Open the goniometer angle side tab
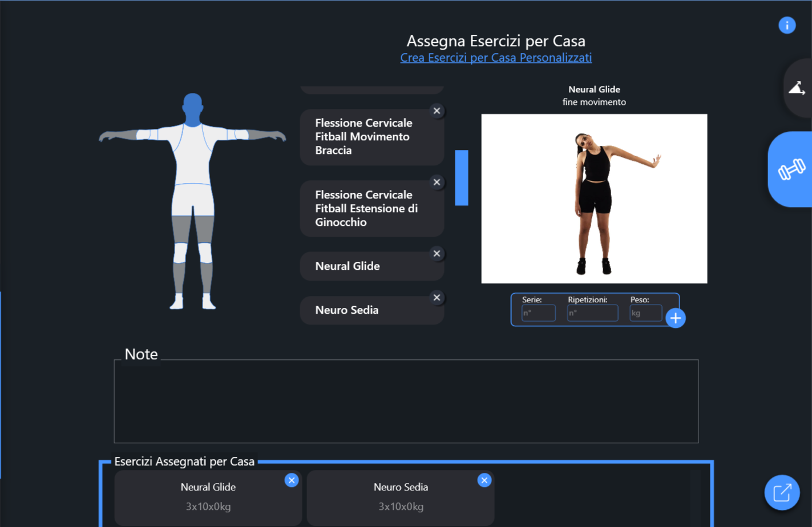Viewport: 812px width, 527px height. pos(798,88)
